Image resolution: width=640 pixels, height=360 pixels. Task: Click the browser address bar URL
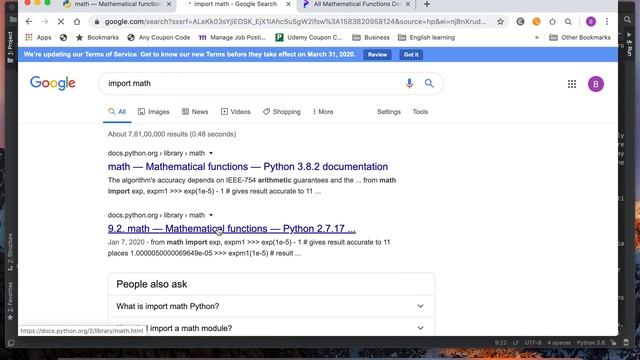tap(295, 22)
